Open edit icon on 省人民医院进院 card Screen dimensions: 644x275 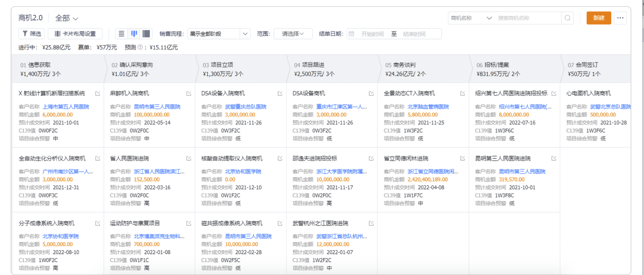[x=189, y=158]
